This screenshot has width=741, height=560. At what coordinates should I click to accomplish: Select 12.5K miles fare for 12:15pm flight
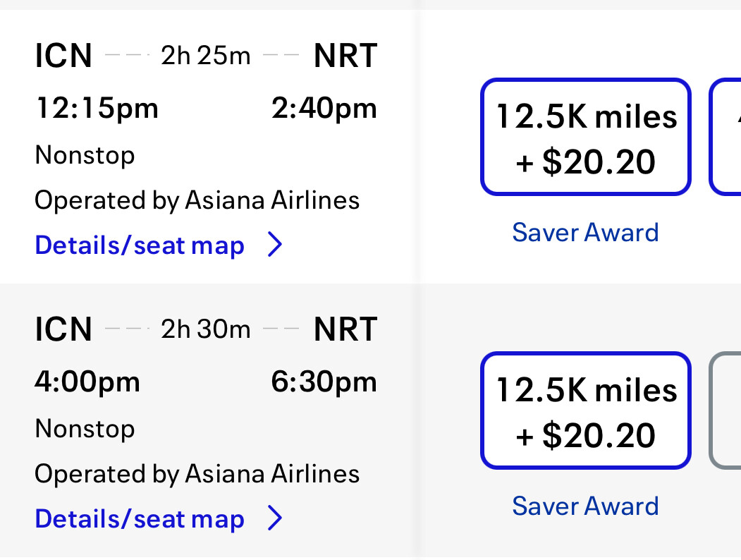tap(585, 138)
